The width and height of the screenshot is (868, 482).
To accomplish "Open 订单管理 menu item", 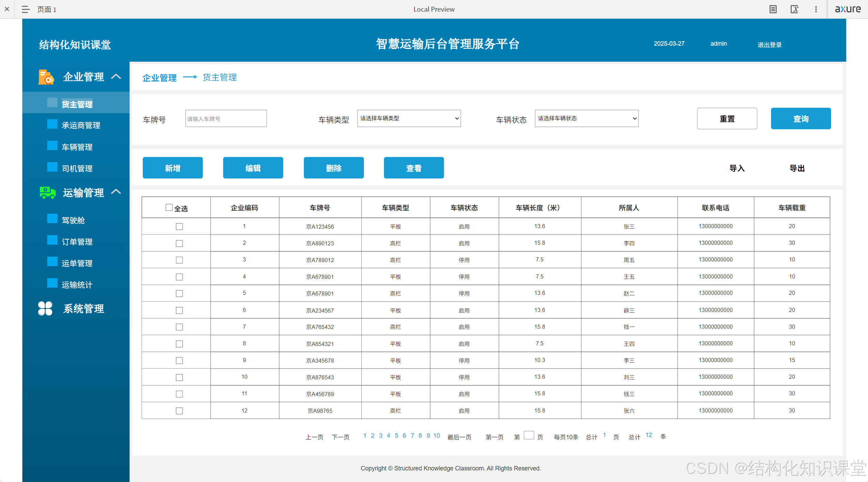I will [77, 242].
